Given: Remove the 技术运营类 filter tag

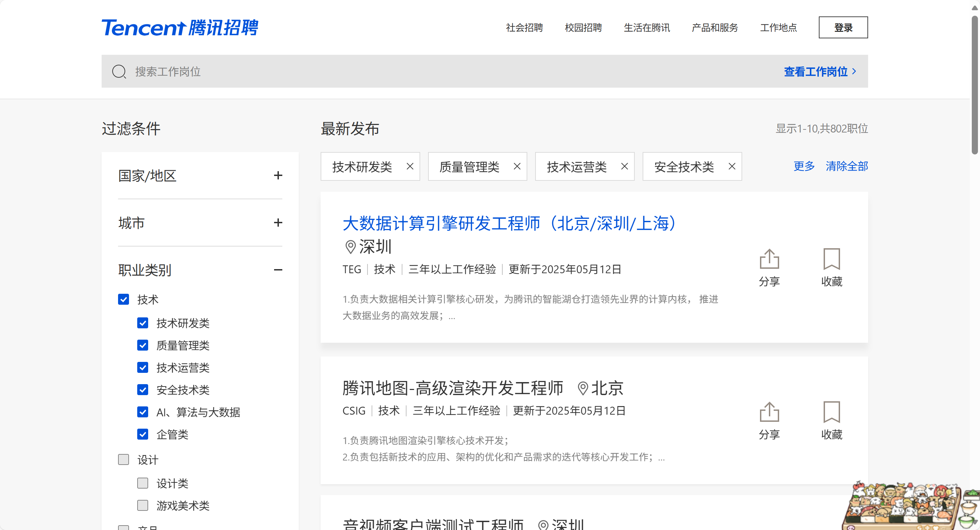Looking at the screenshot, I should point(624,166).
